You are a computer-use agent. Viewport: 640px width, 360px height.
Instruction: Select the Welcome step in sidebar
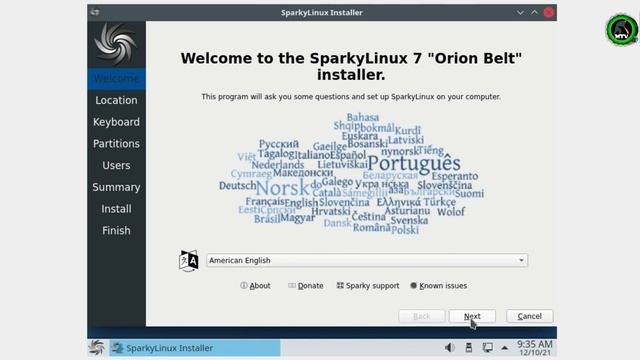click(x=116, y=78)
